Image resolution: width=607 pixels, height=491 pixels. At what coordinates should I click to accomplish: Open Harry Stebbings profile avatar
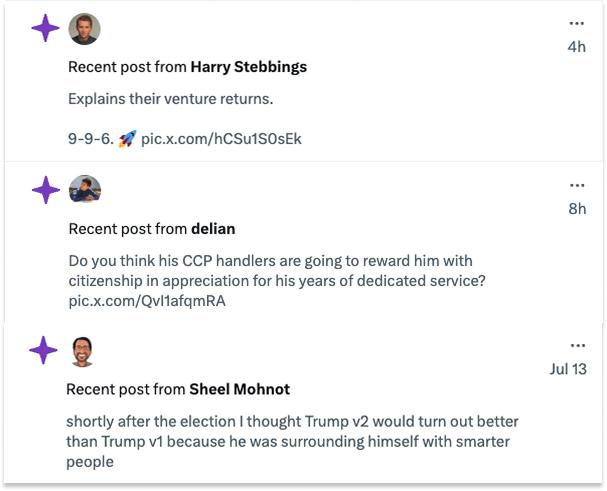(84, 29)
